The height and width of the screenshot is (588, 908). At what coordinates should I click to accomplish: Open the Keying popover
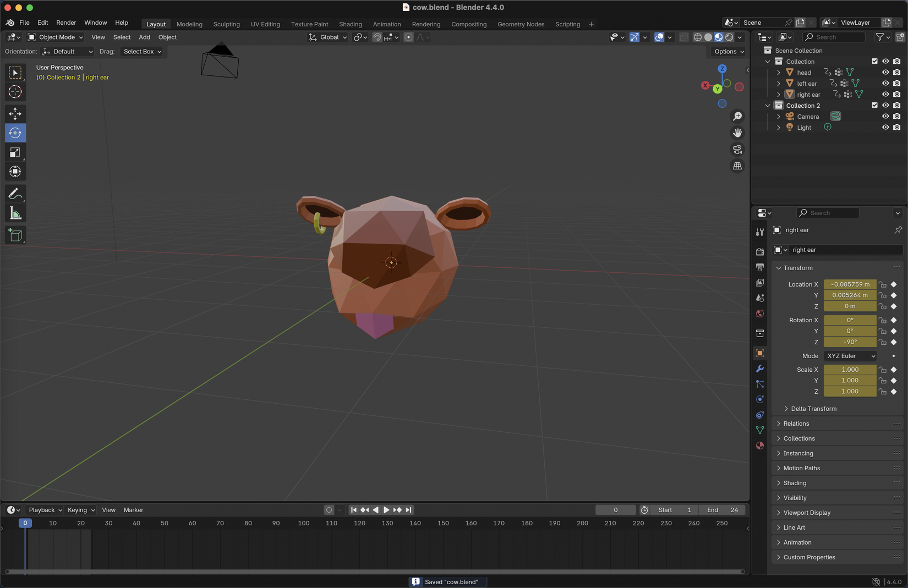[x=81, y=510]
